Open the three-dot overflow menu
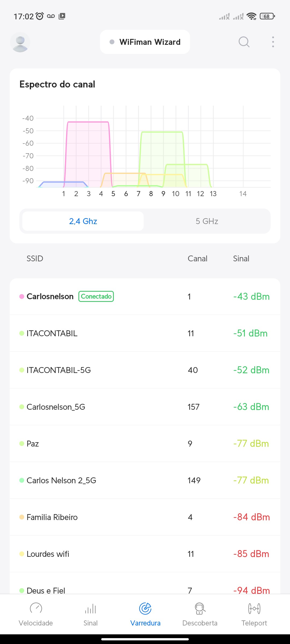The image size is (290, 644). click(273, 42)
